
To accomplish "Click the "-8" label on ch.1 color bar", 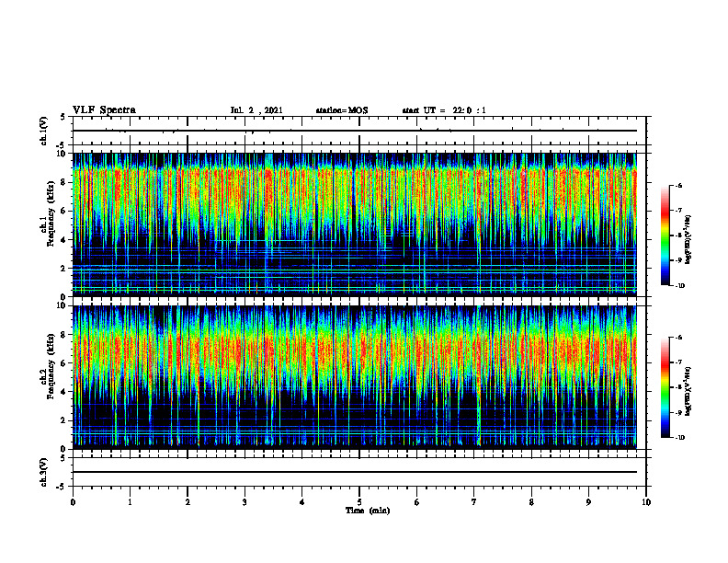I will (678, 236).
